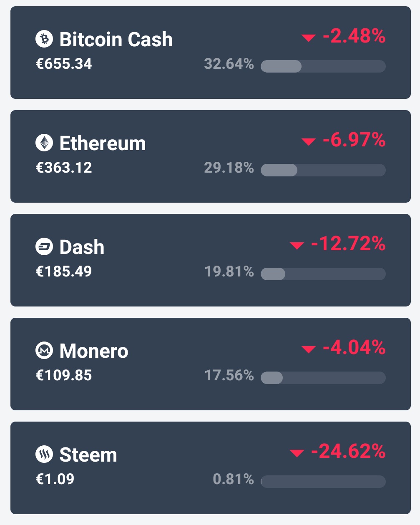Click the Steem coin logo icon
The width and height of the screenshot is (420, 525).
[x=44, y=455]
